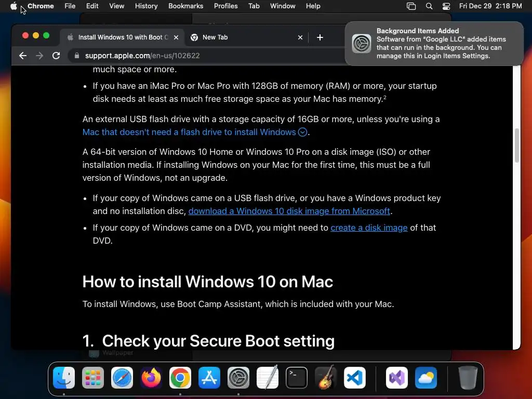Go forward to the next page
Image resolution: width=532 pixels, height=399 pixels.
click(x=39, y=56)
